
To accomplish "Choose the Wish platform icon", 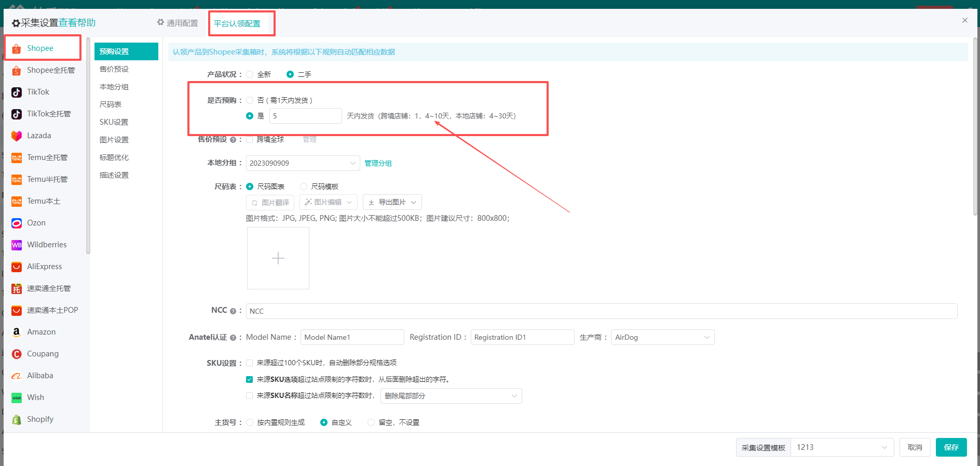I will coord(17,398).
